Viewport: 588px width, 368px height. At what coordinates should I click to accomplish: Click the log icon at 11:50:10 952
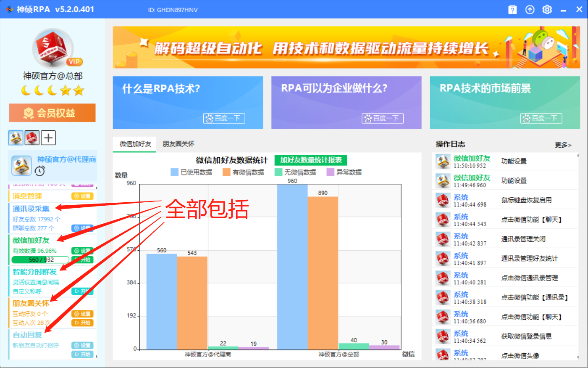[443, 161]
